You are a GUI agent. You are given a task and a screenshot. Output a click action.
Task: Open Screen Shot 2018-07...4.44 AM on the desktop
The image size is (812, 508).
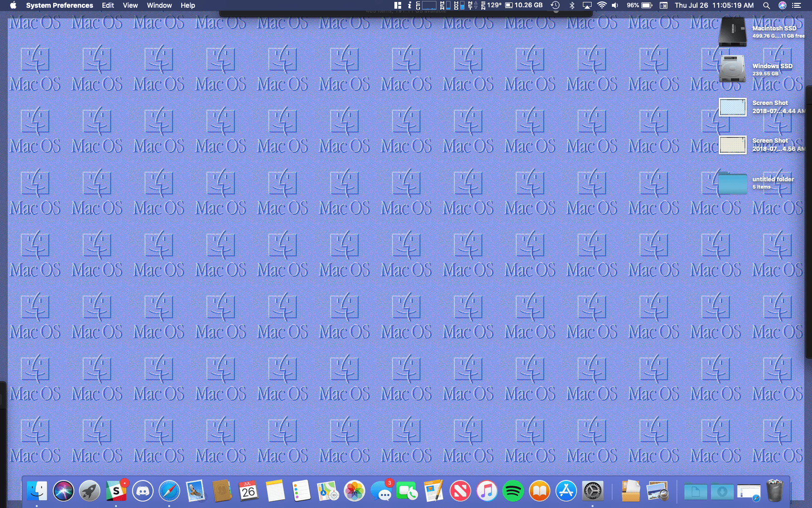pos(732,107)
